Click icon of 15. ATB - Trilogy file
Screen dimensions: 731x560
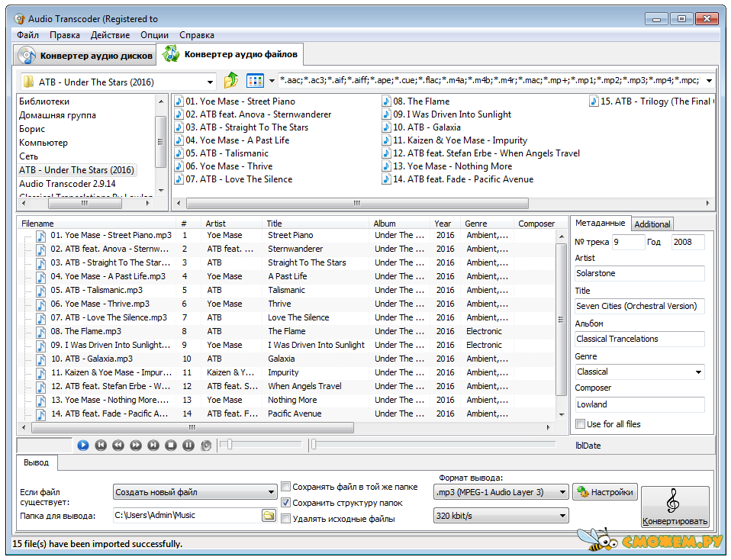[594, 101]
